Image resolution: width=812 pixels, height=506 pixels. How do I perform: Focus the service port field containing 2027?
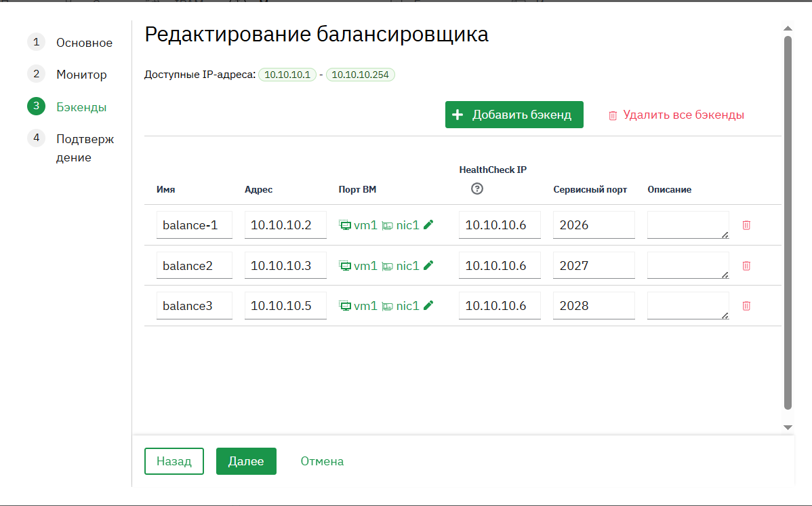click(x=594, y=265)
